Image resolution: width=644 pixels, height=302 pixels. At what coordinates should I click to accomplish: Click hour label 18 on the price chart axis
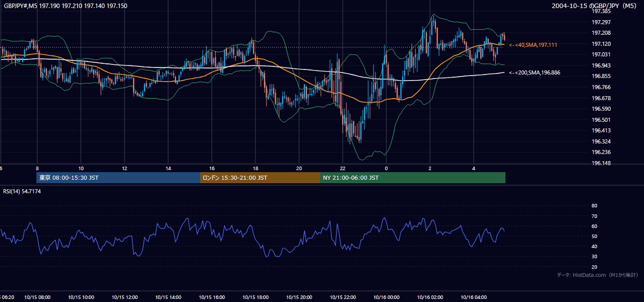pyautogui.click(x=255, y=168)
